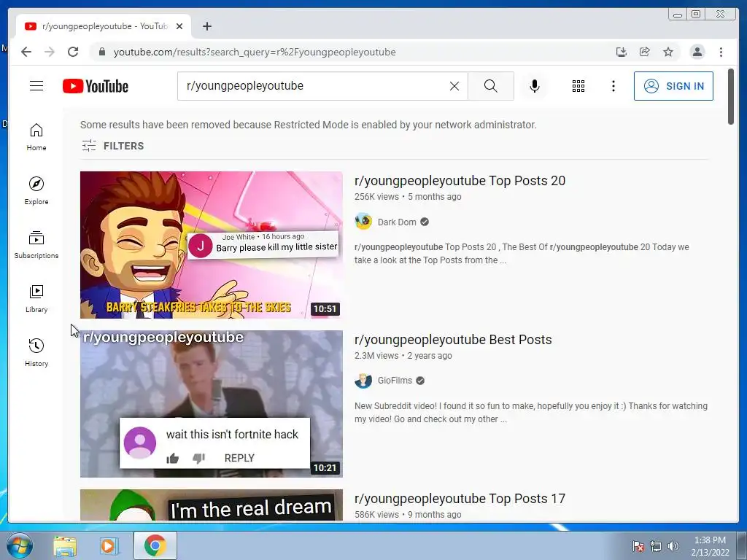Click the SIGN IN button
747x560 pixels.
(673, 86)
